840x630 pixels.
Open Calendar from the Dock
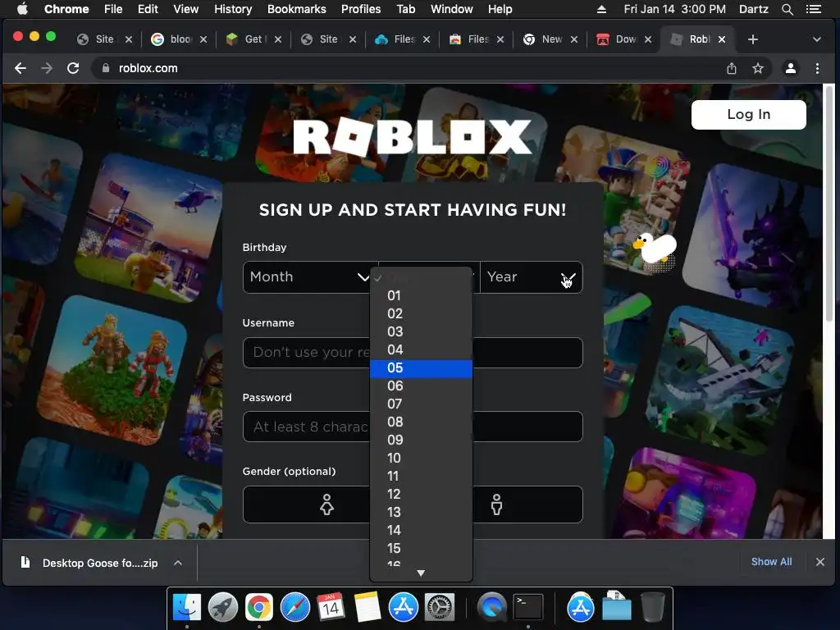pyautogui.click(x=331, y=608)
